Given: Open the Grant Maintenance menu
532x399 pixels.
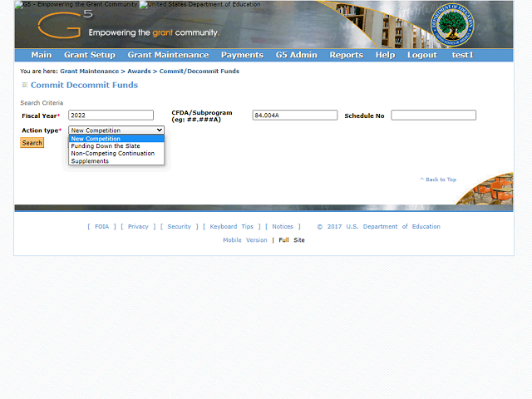Looking at the screenshot, I should [168, 55].
